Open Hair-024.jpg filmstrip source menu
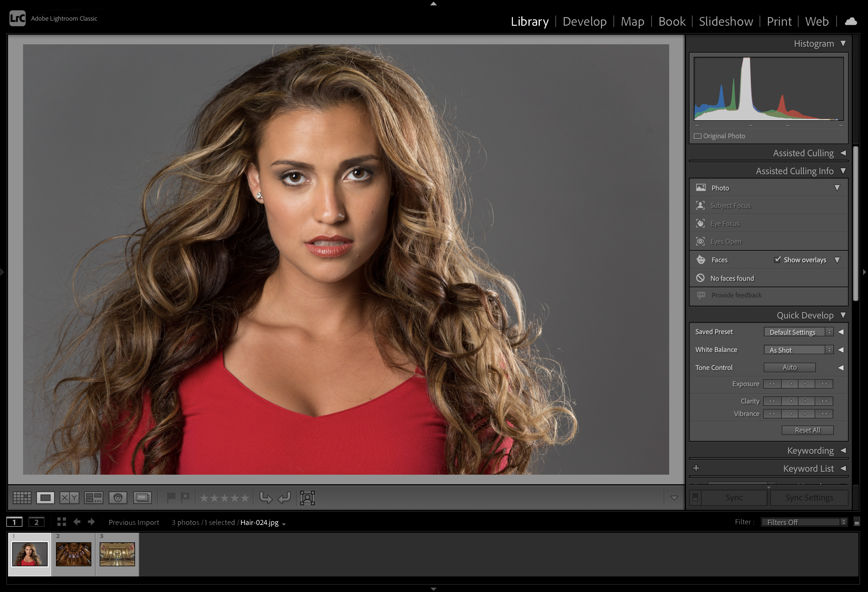The width and height of the screenshot is (868, 592). click(284, 524)
